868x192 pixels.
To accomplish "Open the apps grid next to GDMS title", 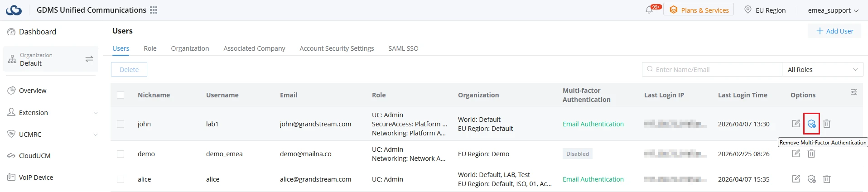I will [x=154, y=10].
